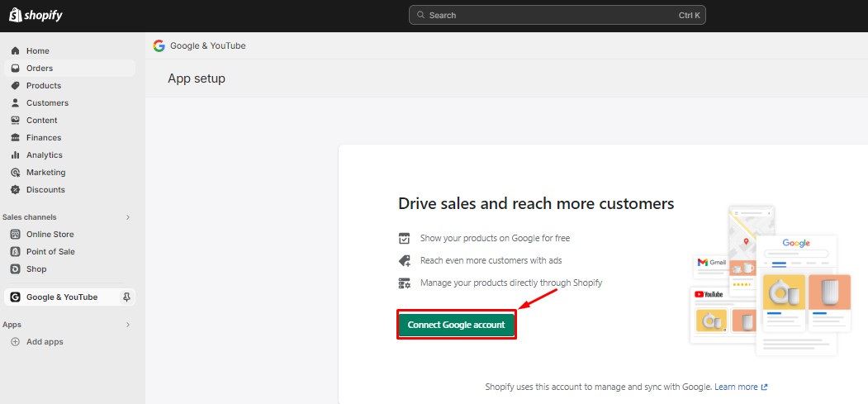The width and height of the screenshot is (868, 404).
Task: Click 'Manage your products directly through Shopify'
Action: click(511, 283)
